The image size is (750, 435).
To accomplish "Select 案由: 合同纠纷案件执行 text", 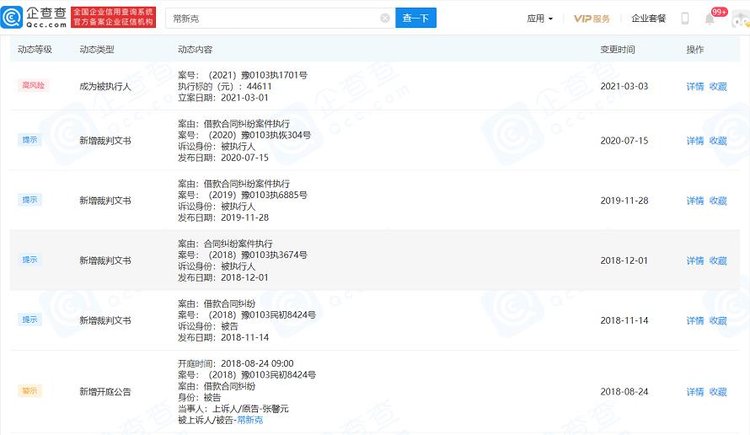I will (x=225, y=243).
